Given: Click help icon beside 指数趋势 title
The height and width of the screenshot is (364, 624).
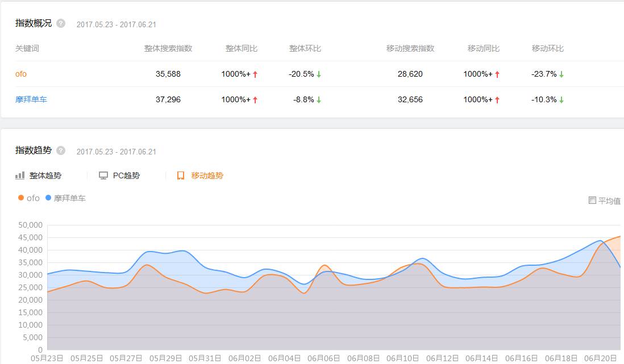Looking at the screenshot, I should click(61, 150).
